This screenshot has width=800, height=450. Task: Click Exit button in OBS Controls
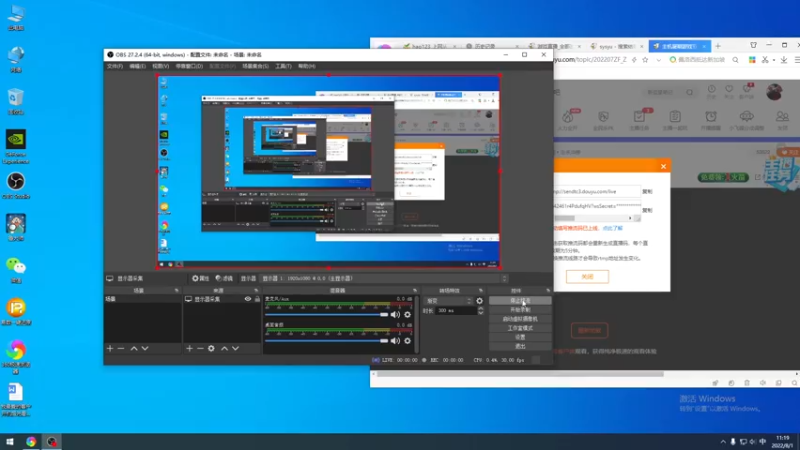coord(520,346)
